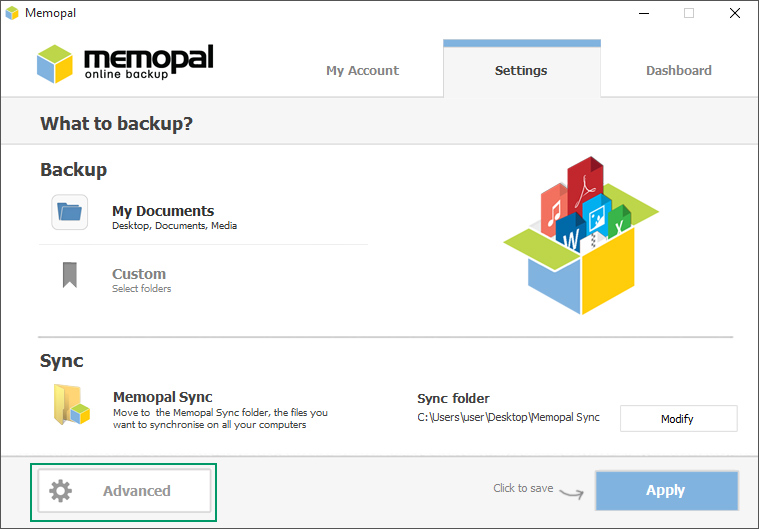
Task: Open Advanced settings
Action: pos(124,491)
